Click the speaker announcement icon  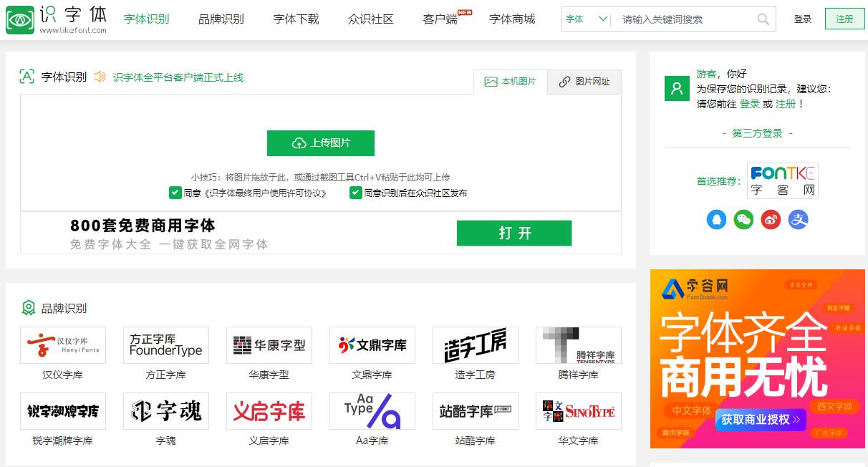coord(100,77)
